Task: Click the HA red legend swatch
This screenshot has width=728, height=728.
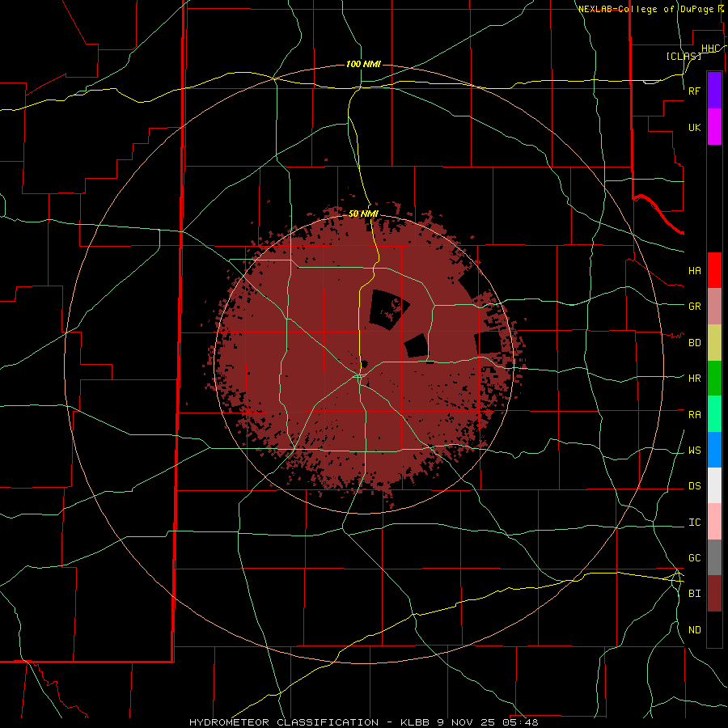Action: [714, 270]
